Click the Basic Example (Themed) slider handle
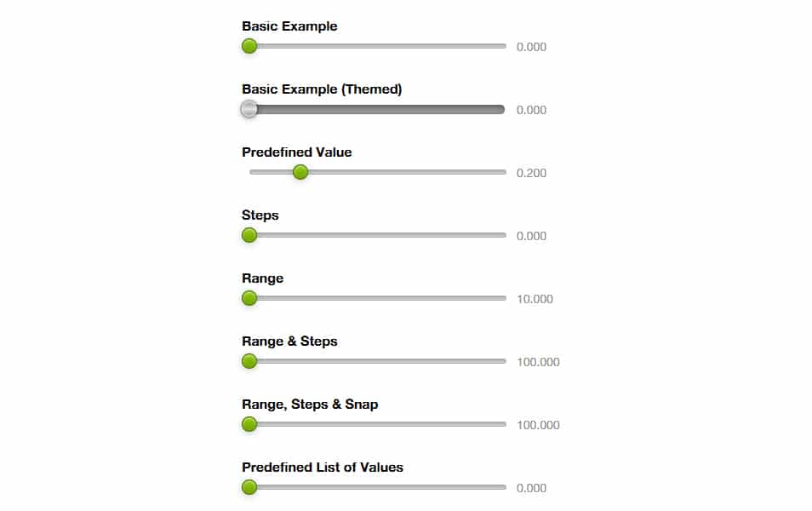812x511 pixels. click(x=249, y=109)
